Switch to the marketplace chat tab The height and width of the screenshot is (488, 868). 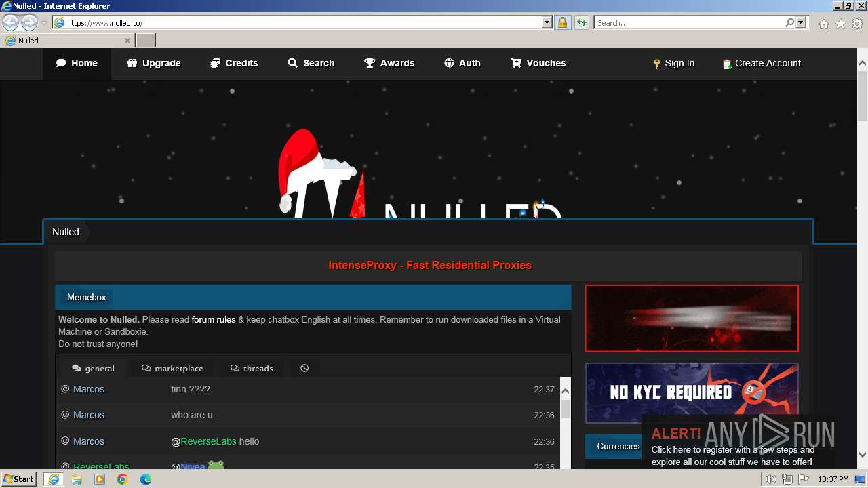tap(172, 368)
